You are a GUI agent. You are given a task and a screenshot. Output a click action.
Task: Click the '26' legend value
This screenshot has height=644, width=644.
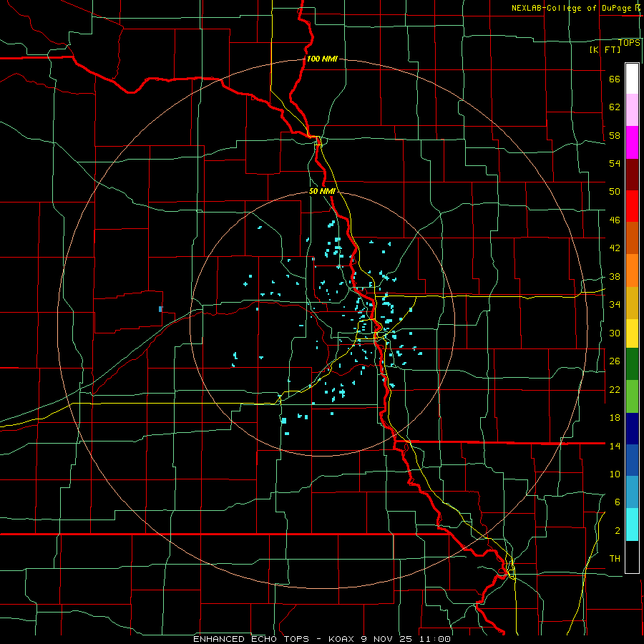click(615, 361)
